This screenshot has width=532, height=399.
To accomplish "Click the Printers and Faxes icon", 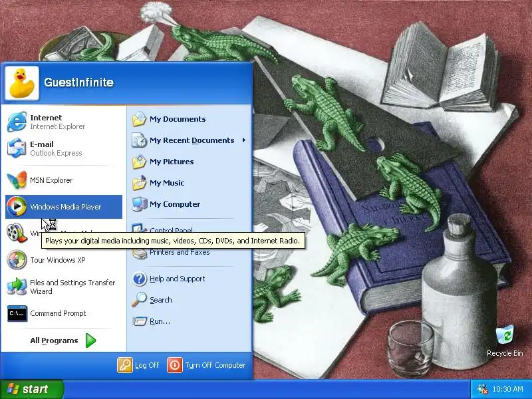I will pyautogui.click(x=139, y=253).
